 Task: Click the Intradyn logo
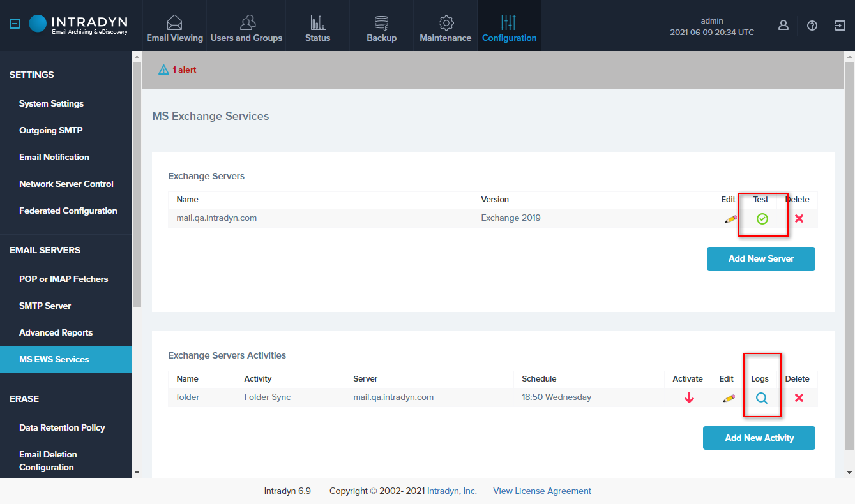click(78, 24)
